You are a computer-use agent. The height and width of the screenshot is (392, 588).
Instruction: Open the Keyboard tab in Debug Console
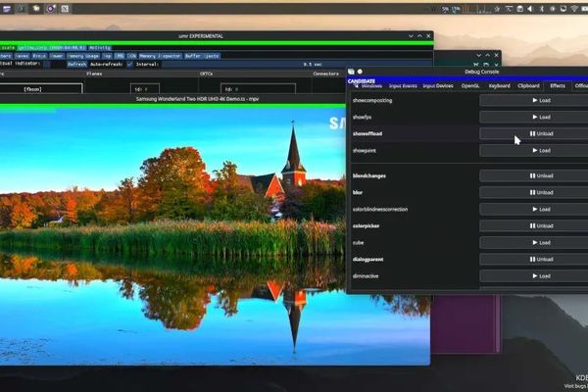499,86
